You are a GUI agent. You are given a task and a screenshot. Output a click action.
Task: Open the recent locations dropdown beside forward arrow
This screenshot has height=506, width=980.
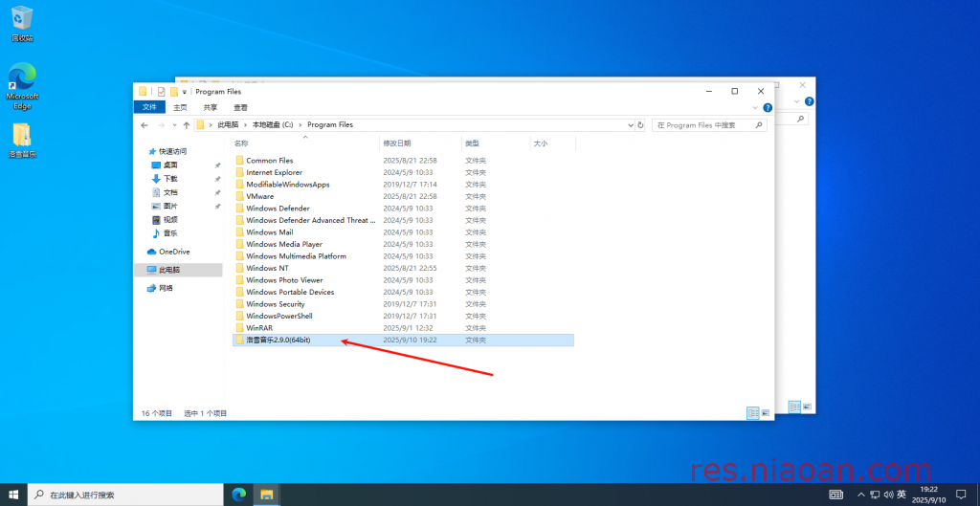click(x=174, y=125)
